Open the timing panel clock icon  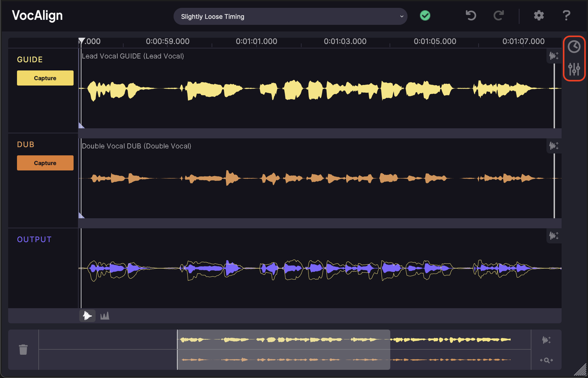click(x=574, y=47)
